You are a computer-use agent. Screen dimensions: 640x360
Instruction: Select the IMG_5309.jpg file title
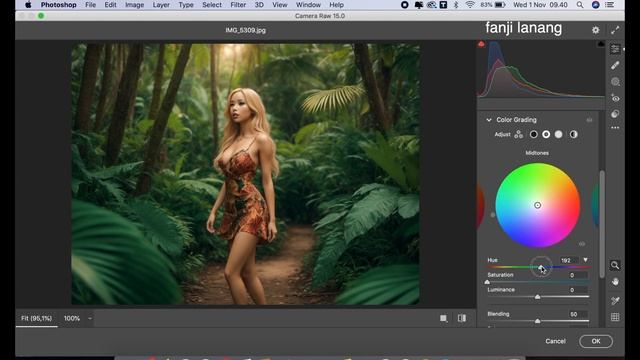click(245, 30)
